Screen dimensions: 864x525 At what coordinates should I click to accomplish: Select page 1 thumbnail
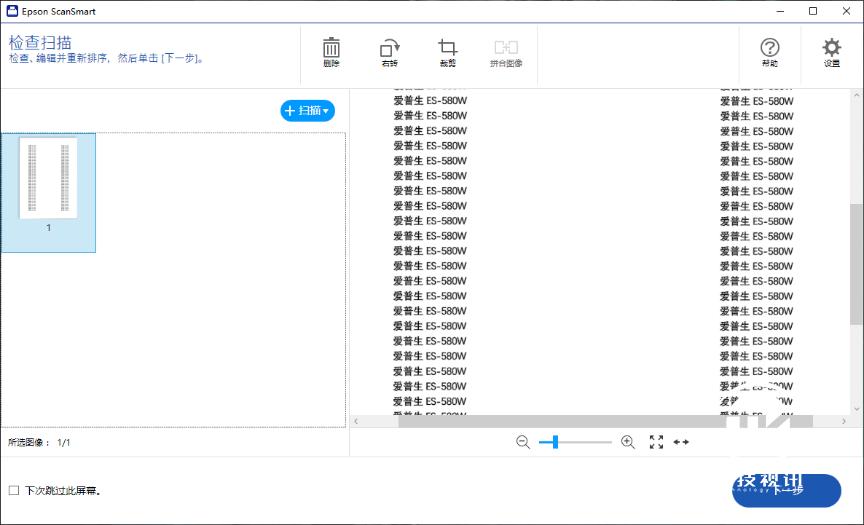[x=48, y=192]
